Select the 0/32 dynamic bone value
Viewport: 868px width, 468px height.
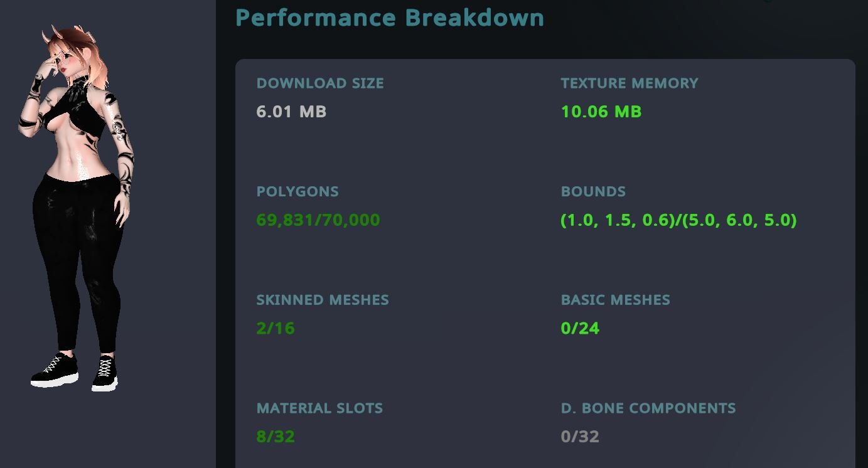pos(580,437)
